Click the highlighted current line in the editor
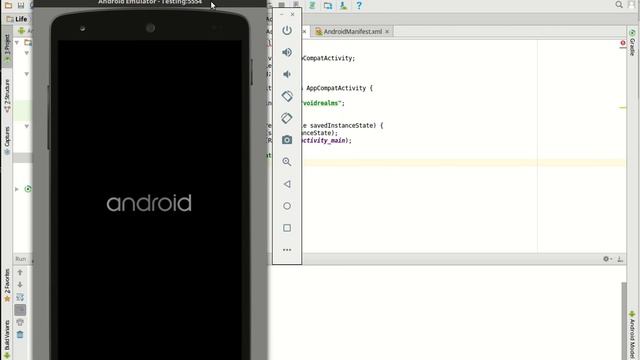This screenshot has width=640, height=360. [464, 162]
